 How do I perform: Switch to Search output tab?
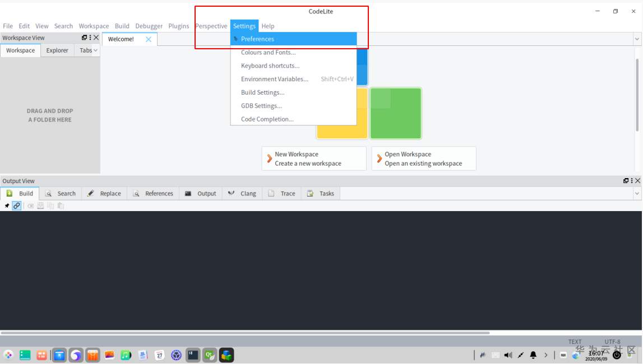(61, 193)
